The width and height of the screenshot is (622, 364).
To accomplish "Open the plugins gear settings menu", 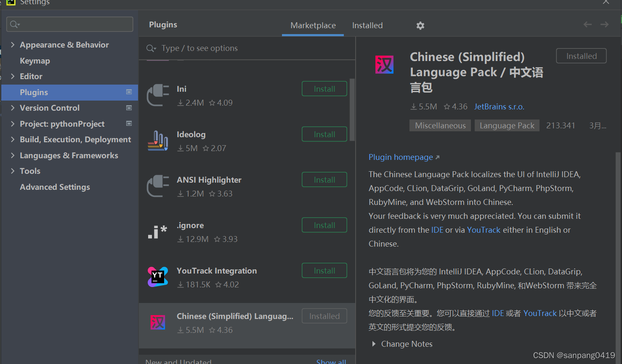I will [x=420, y=26].
